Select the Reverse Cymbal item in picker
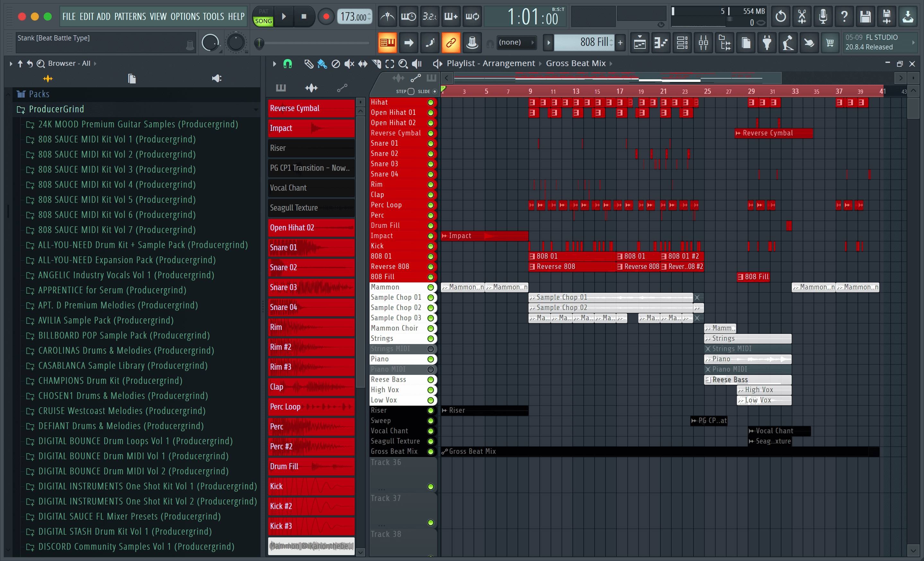924x561 pixels. [x=311, y=108]
